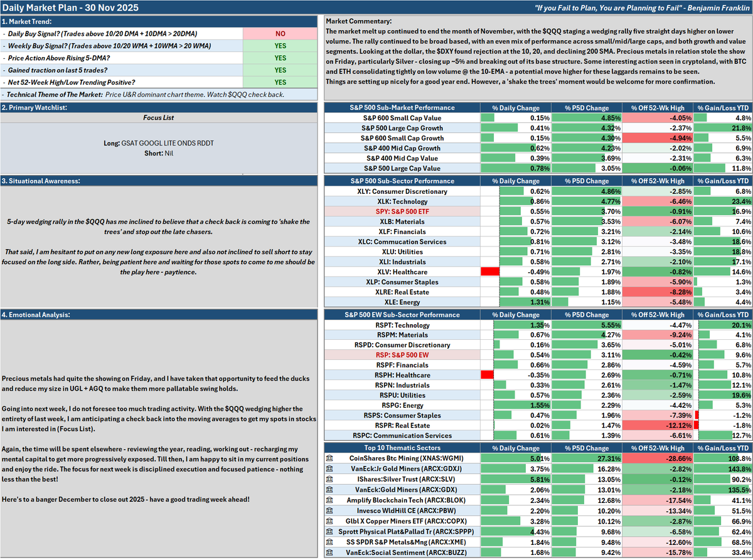Click the 'S&P 400 Mid Cap Growth' row label
Viewport: 753px width, 560px height.
(x=402, y=148)
